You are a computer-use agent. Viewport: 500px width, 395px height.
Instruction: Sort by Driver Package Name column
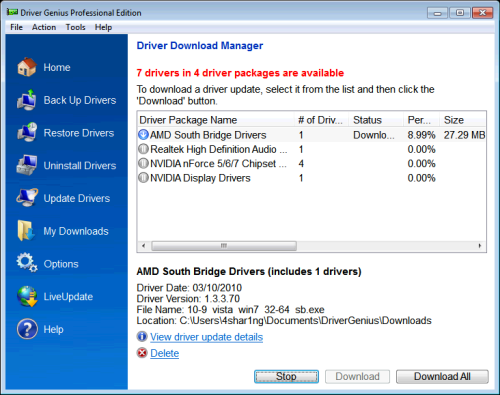tap(216, 120)
